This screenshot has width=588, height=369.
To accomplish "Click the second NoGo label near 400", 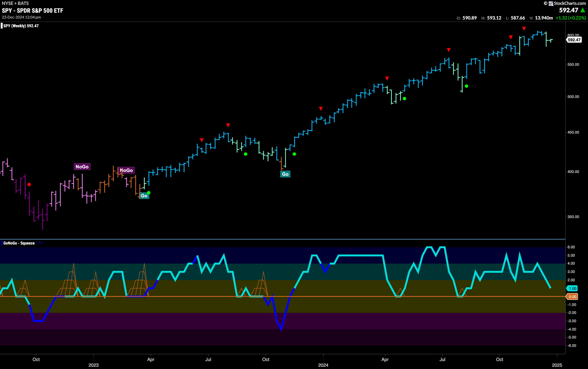I will 126,170.
